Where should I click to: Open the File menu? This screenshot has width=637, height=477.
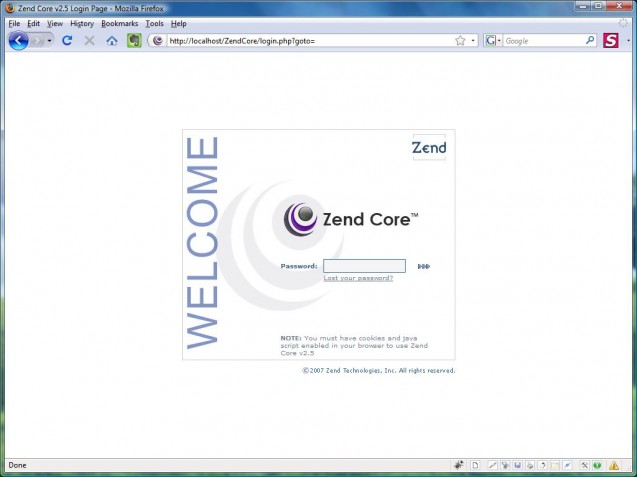tap(14, 24)
